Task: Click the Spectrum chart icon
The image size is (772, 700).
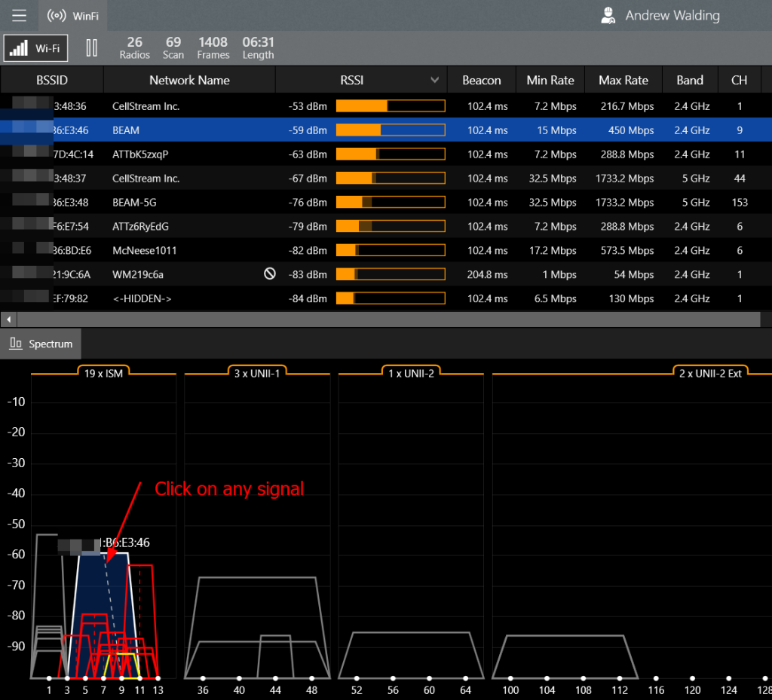Action: coord(16,344)
